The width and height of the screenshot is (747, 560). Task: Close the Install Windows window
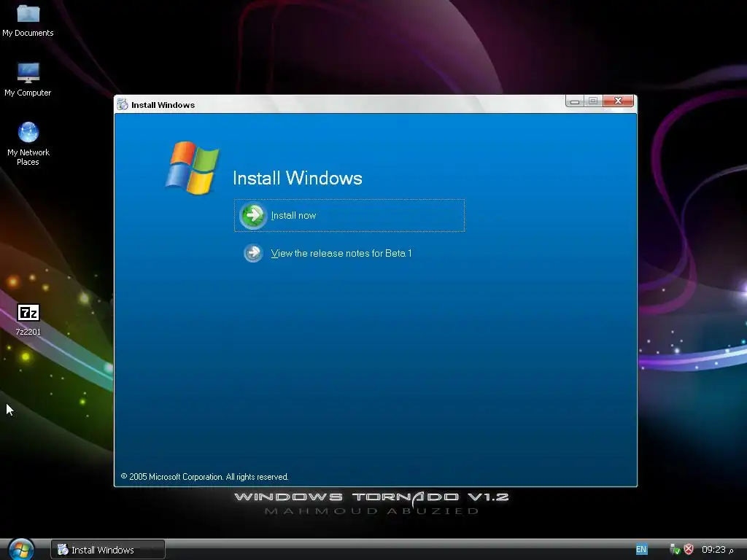pos(619,101)
